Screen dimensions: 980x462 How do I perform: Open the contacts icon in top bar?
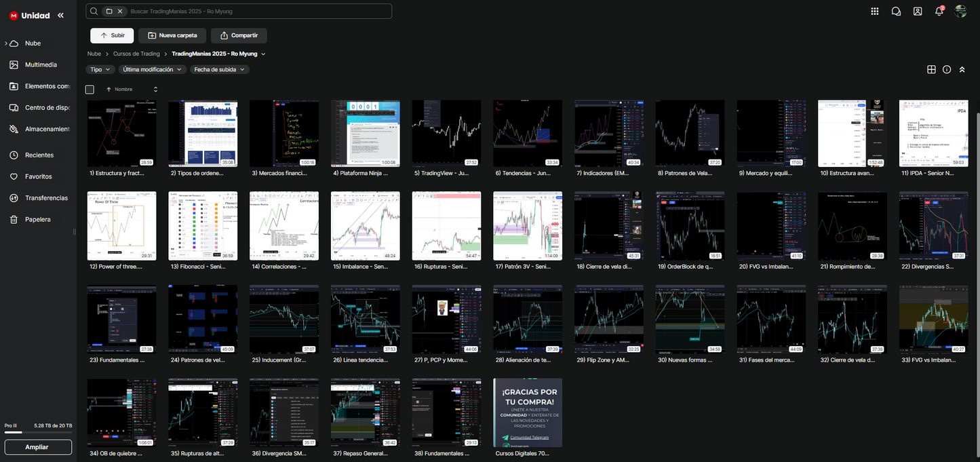pyautogui.click(x=918, y=11)
